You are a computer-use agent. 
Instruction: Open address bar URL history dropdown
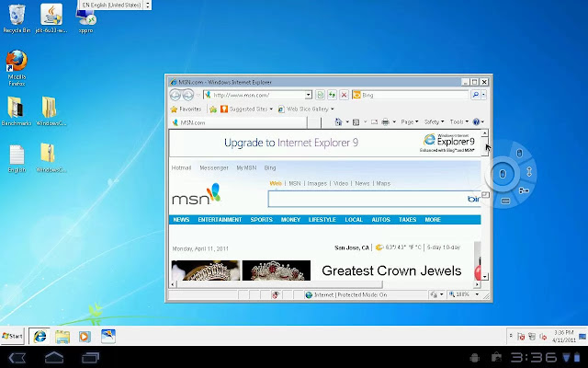point(309,95)
